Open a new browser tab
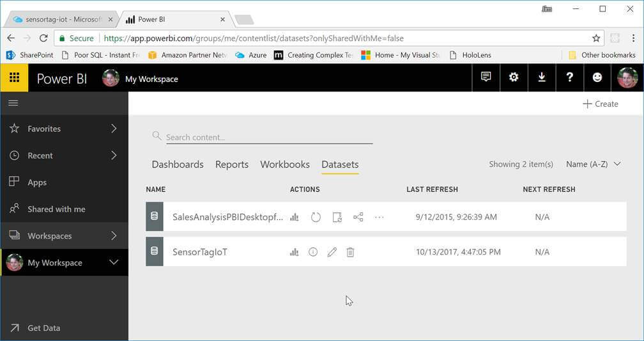The image size is (644, 341). [244, 20]
